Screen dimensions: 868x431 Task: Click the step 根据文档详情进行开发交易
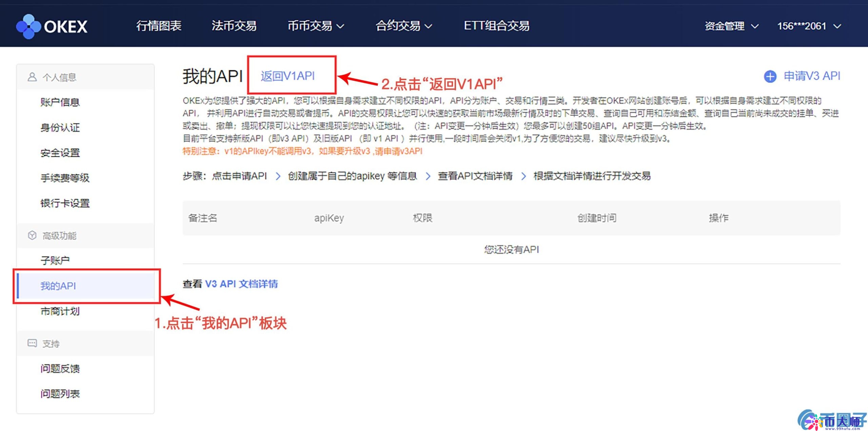coord(592,176)
